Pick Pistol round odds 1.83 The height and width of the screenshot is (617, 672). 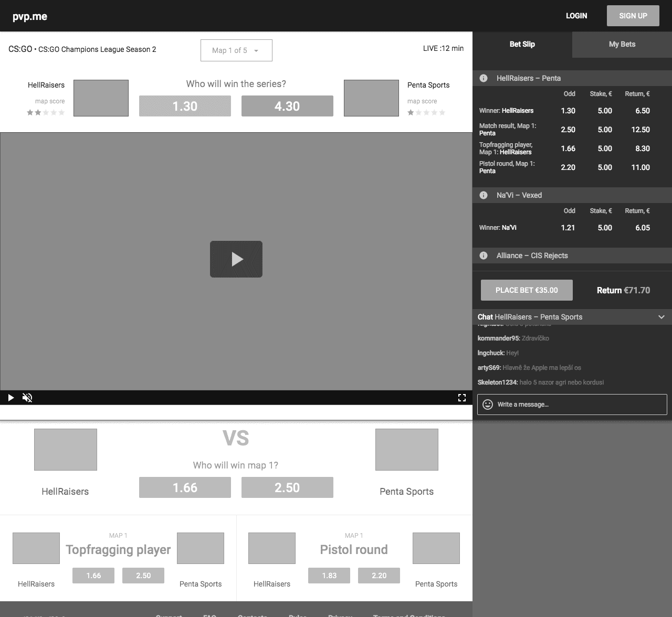pyautogui.click(x=329, y=576)
